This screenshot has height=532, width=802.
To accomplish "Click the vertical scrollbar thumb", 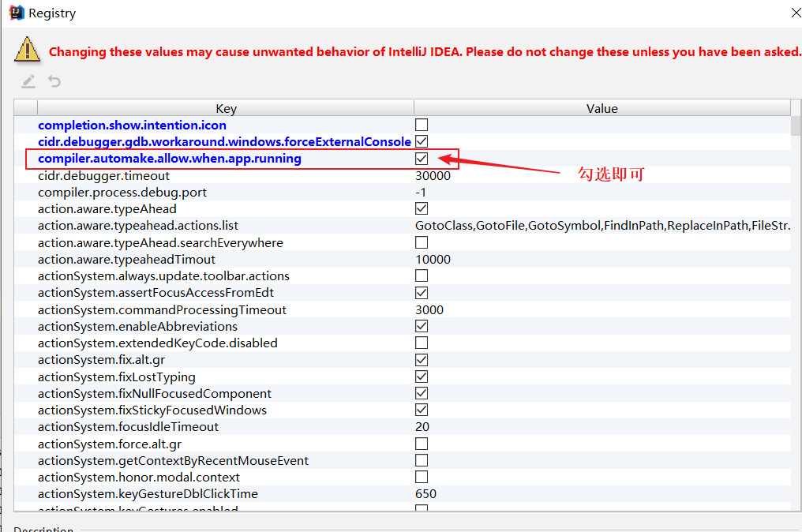I will coord(796,126).
